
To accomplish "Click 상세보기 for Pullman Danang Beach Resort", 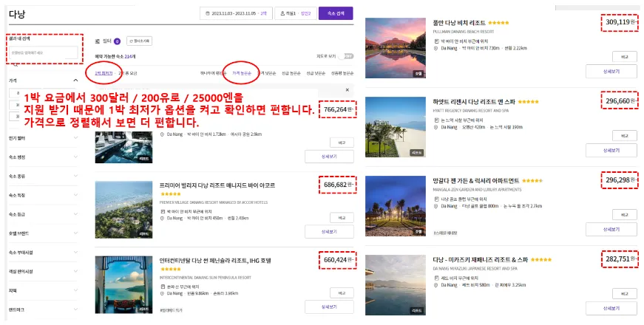I will click(x=611, y=72).
